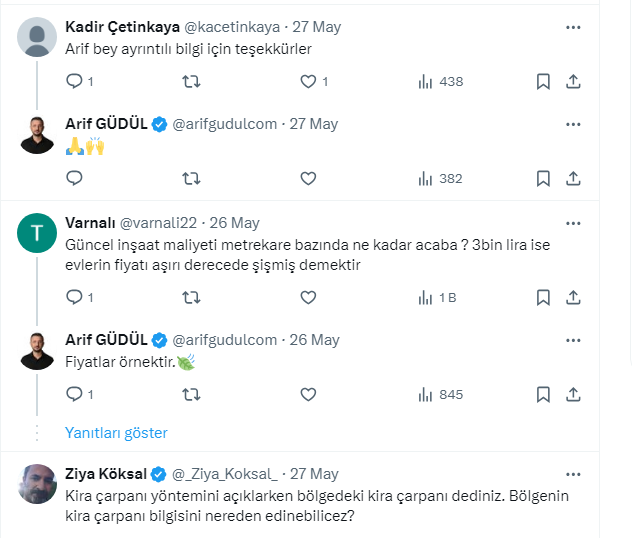View analytics showing 845 views
This screenshot has width=632, height=538.
click(x=440, y=394)
